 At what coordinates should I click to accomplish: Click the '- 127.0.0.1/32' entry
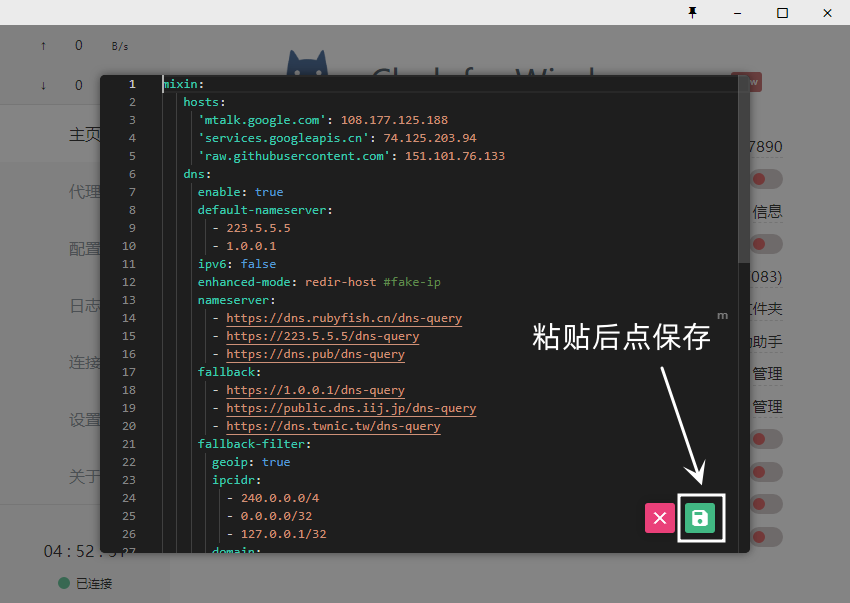(276, 534)
